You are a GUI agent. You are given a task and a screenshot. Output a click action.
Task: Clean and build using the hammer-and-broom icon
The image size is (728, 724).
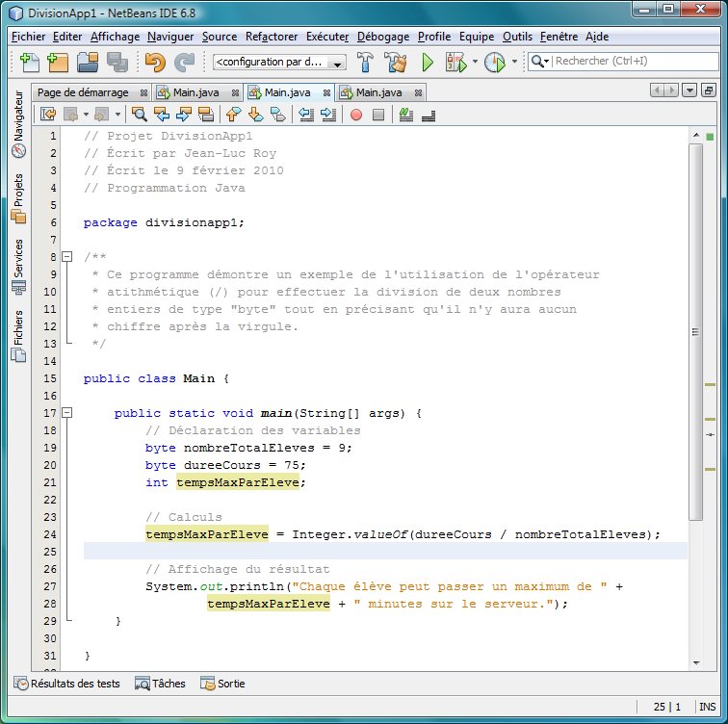[396, 62]
